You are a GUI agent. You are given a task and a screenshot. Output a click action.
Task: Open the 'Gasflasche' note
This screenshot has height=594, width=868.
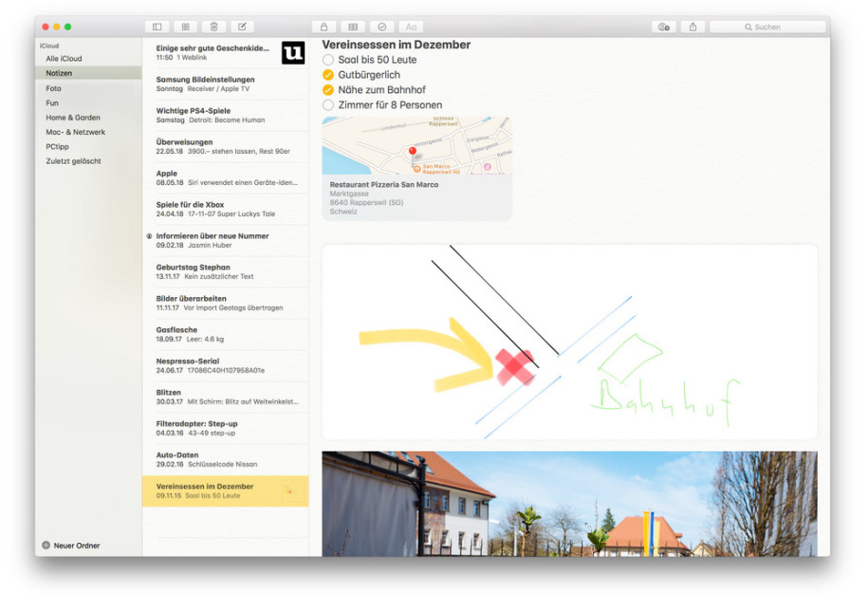[x=226, y=334]
